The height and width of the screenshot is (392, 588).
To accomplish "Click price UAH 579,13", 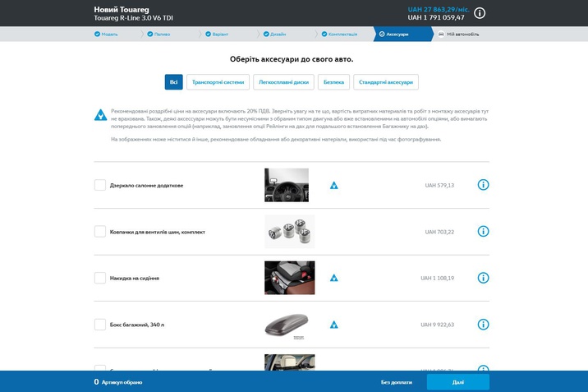I will point(439,185).
